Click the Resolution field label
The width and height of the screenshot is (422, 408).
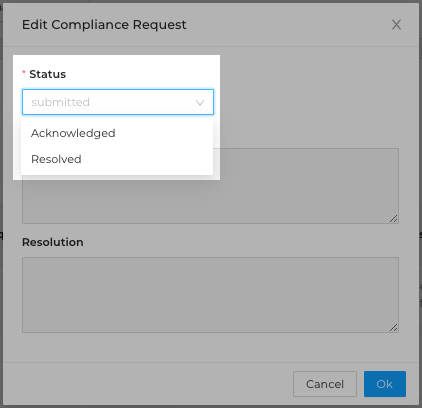53,242
